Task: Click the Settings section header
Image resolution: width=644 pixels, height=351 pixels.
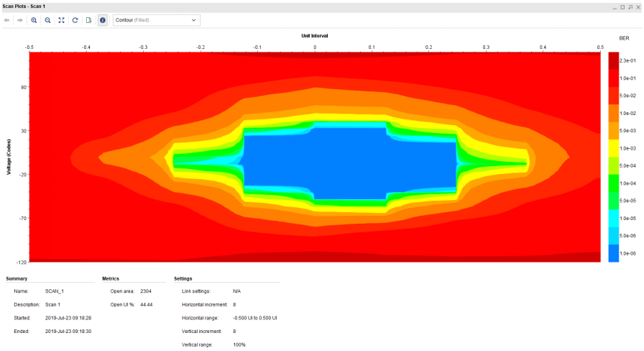Action: click(183, 278)
